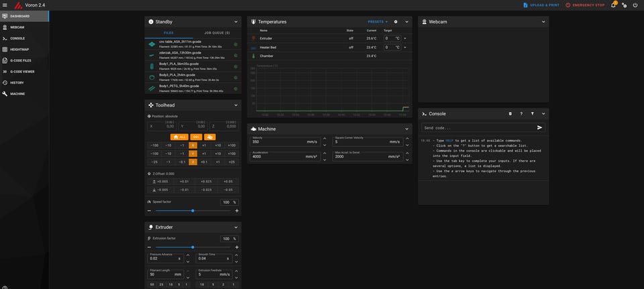Raise Z-Offset by +0.005
This screenshot has width=644, height=289.
point(160,182)
